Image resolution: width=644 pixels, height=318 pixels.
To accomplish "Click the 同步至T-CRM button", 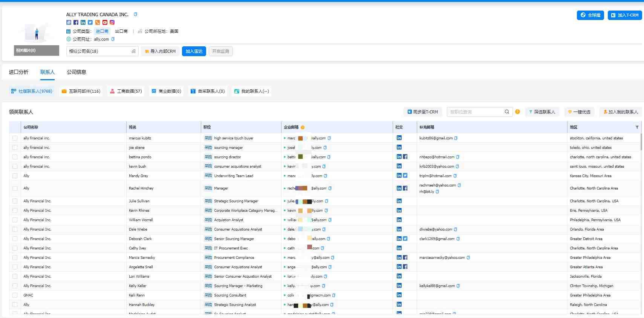I will coord(423,112).
